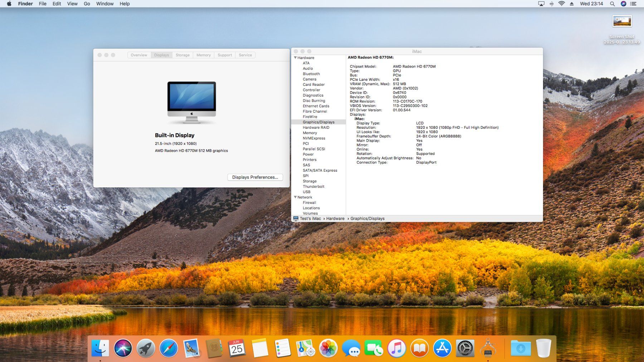The width and height of the screenshot is (644, 362).
Task: Select Thunderbolt in sidebar
Action: click(313, 186)
